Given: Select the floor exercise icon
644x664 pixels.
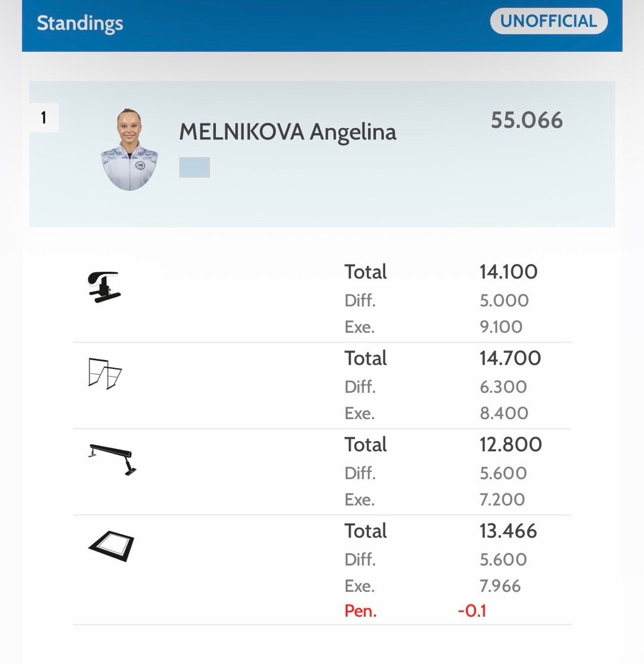Looking at the screenshot, I should (x=111, y=545).
